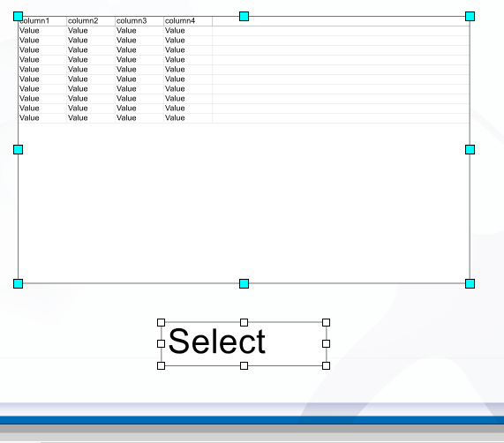Image resolution: width=504 pixels, height=443 pixels.
Task: Select the column4 header cell
Action: pyautogui.click(x=188, y=21)
